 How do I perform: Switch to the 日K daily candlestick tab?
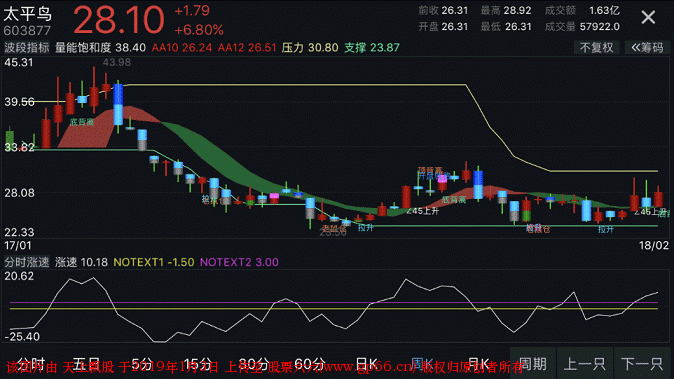pyautogui.click(x=367, y=364)
